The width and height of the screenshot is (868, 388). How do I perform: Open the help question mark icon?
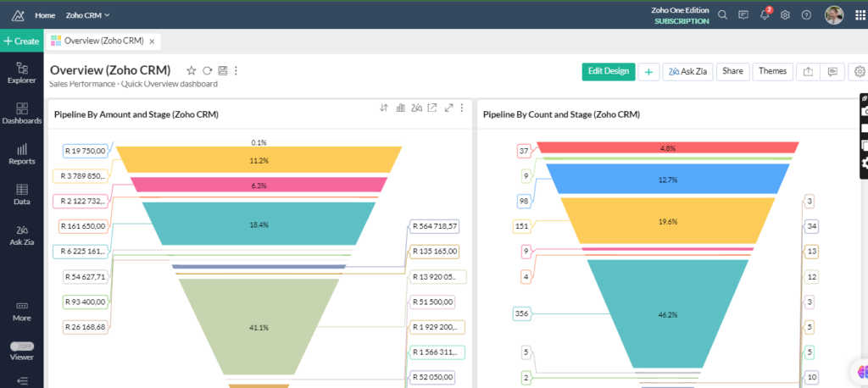806,15
